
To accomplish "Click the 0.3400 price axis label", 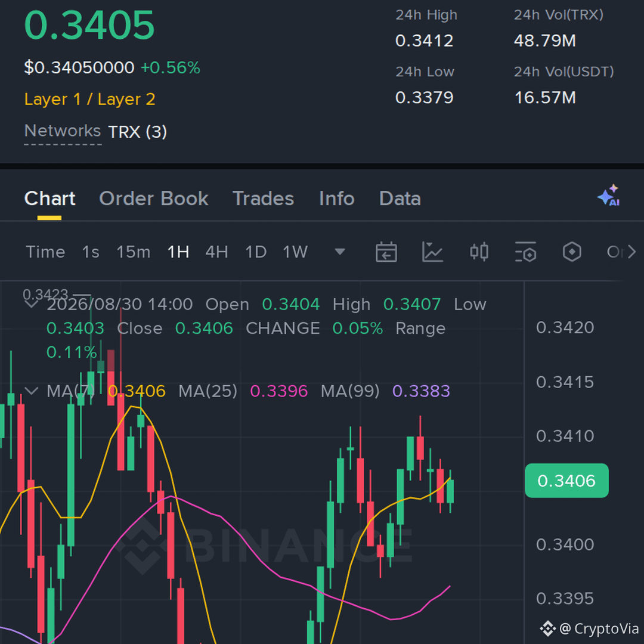I will coord(565,544).
